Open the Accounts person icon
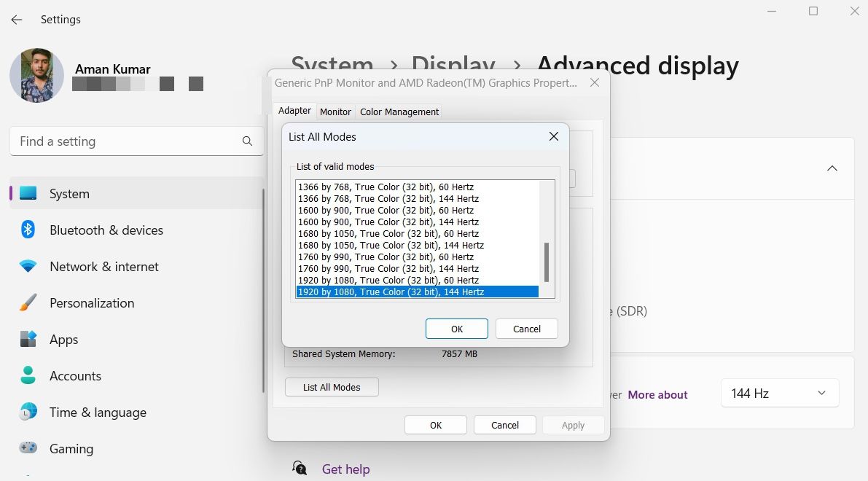The image size is (868, 481). click(x=28, y=376)
